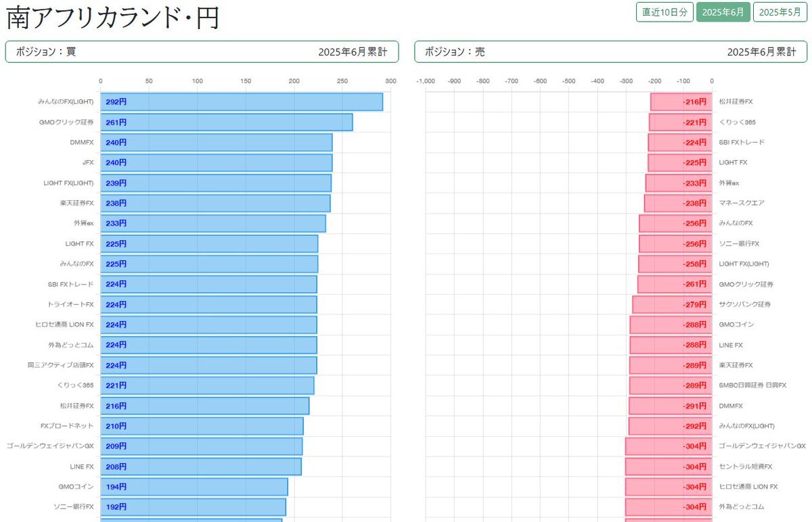
Task: Click the red -224円 bar for SBI FXトレード
Action: (680, 143)
